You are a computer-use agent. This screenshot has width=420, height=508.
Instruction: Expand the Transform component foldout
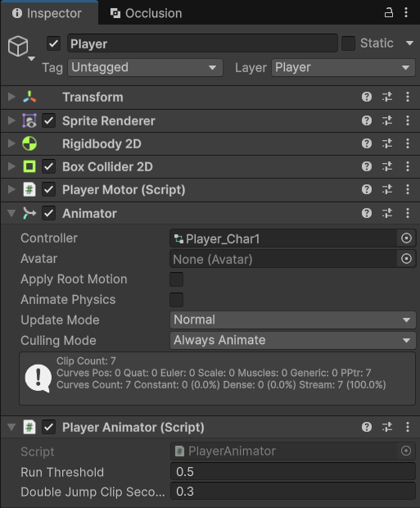(11, 97)
